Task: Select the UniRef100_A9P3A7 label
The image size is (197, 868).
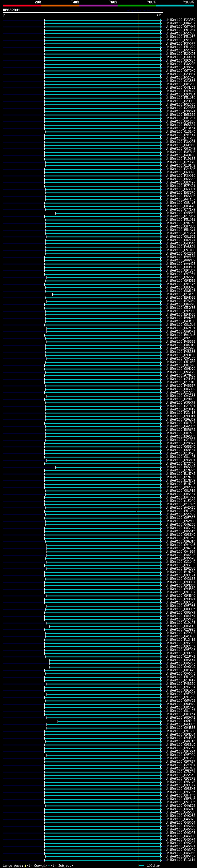Action: 180,487
